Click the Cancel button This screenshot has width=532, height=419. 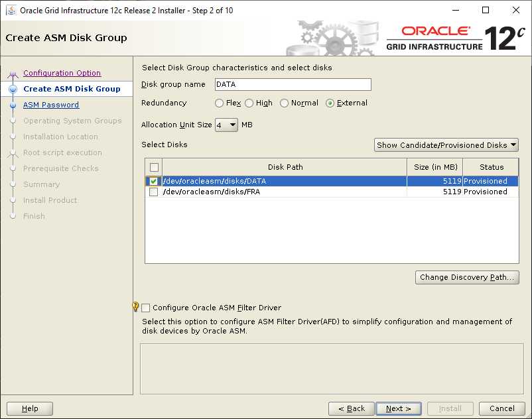click(x=501, y=408)
